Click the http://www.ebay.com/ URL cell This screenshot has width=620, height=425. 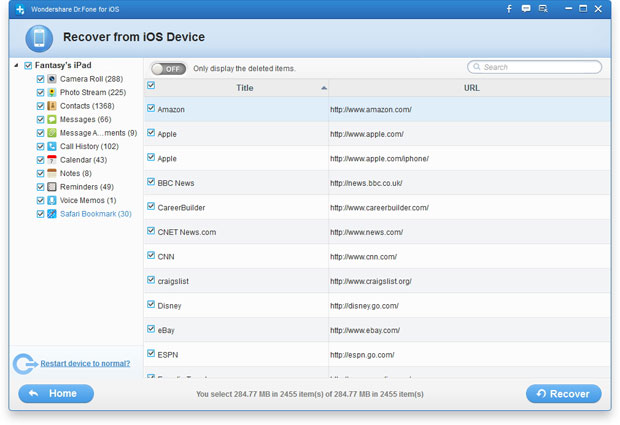[365, 330]
